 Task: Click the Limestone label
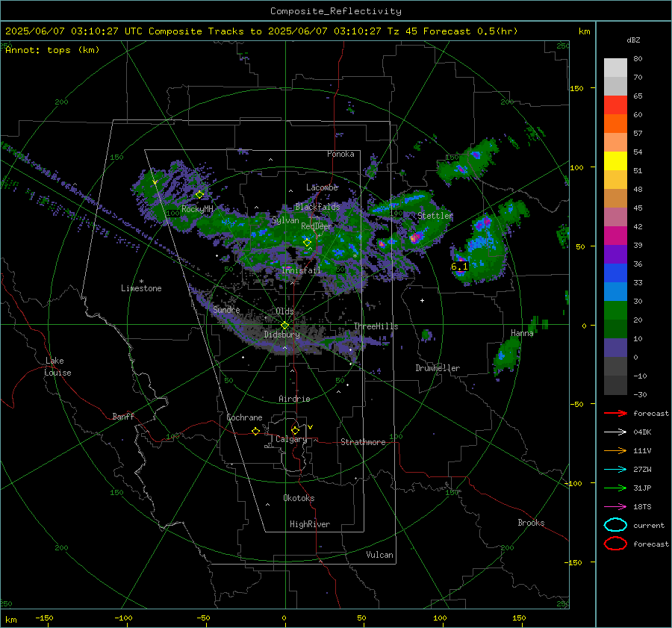141,288
